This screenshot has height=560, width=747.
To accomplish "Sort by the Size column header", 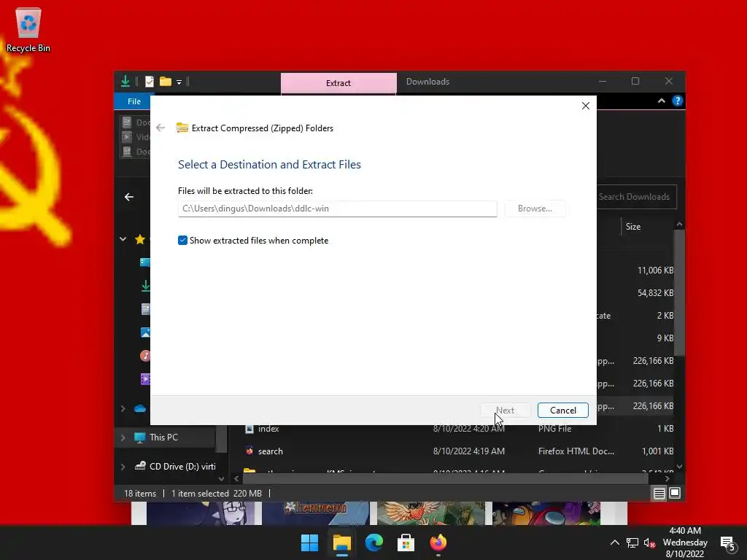I will (x=632, y=227).
